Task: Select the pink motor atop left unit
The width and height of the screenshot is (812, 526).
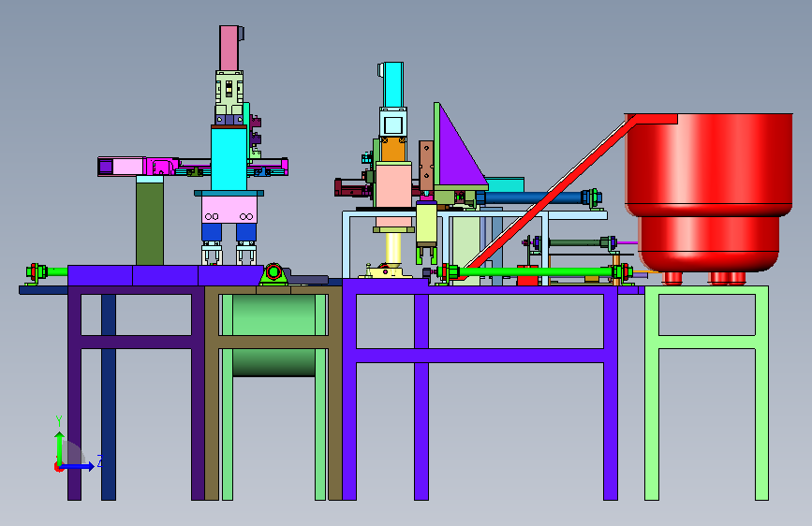Action: coord(229,48)
